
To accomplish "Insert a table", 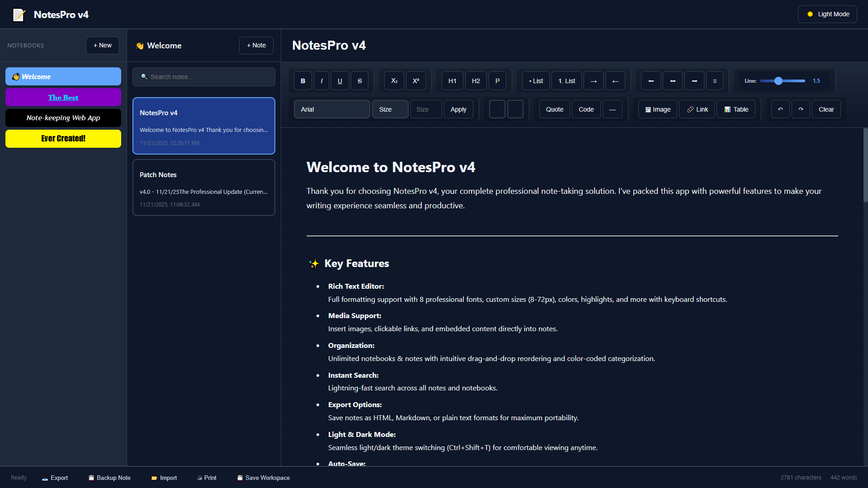I will [x=736, y=109].
